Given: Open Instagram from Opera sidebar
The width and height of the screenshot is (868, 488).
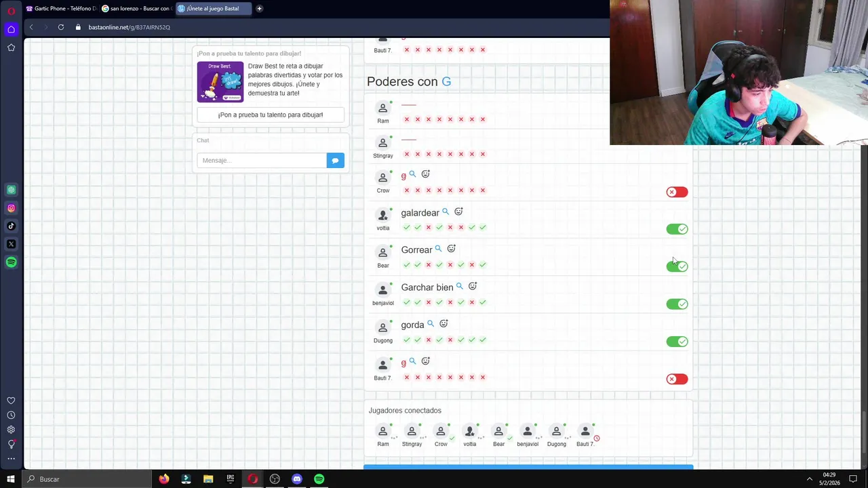Looking at the screenshot, I should click(11, 208).
